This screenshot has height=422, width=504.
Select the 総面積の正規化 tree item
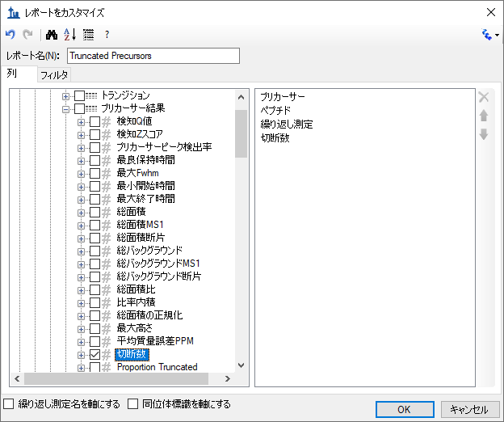pos(149,315)
